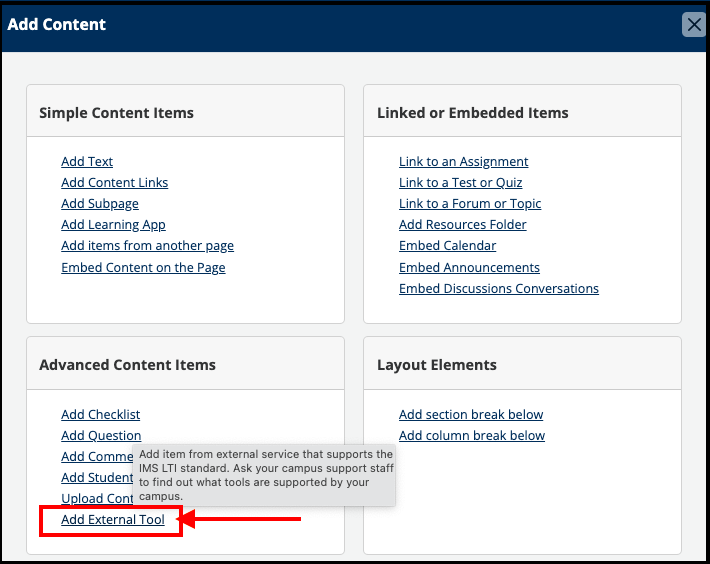Viewport: 710px width, 564px height.
Task: Choose Add Subpage
Action: click(x=100, y=204)
